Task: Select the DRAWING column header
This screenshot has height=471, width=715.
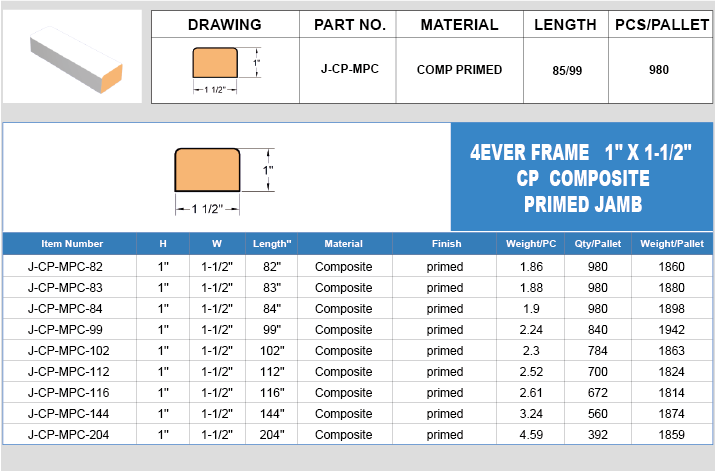Action: coord(225,25)
